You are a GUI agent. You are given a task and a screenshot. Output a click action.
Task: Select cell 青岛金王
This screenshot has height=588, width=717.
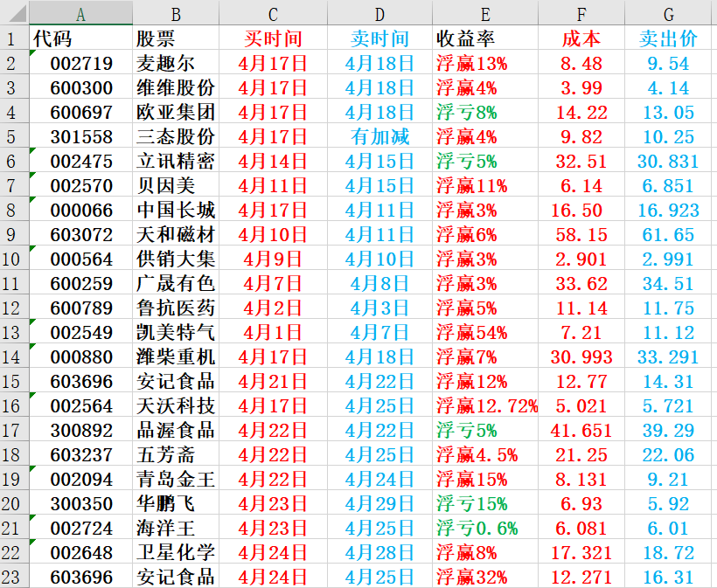(x=176, y=478)
